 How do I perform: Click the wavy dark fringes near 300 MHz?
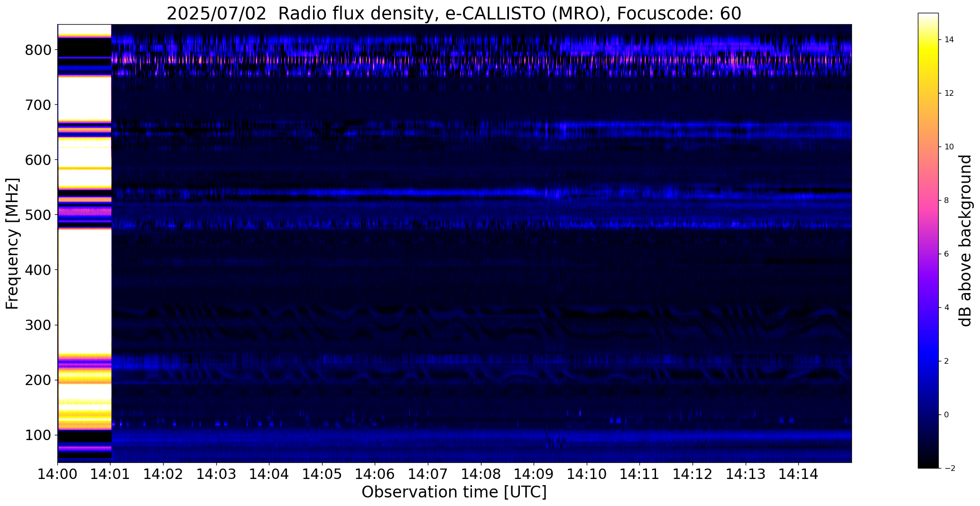click(x=481, y=322)
